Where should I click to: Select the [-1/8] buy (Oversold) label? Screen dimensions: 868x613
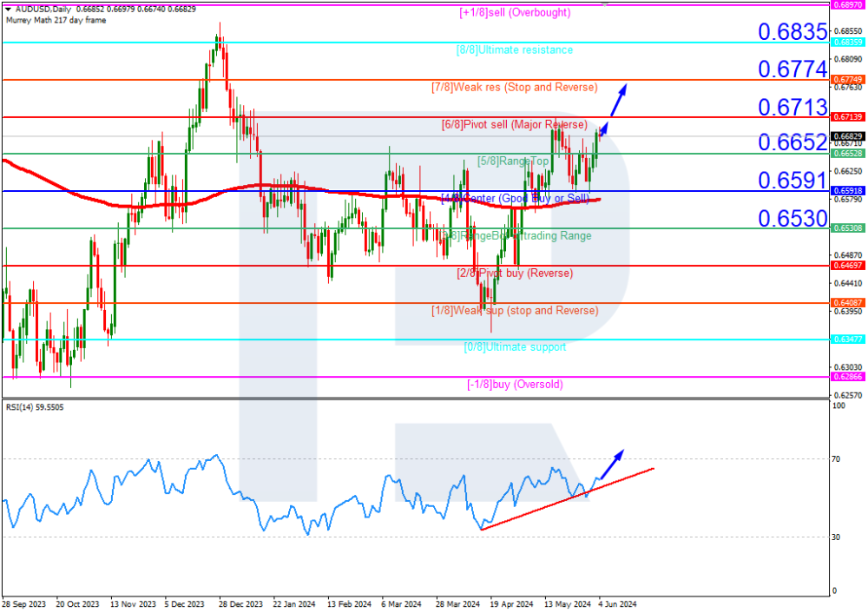pyautogui.click(x=514, y=385)
